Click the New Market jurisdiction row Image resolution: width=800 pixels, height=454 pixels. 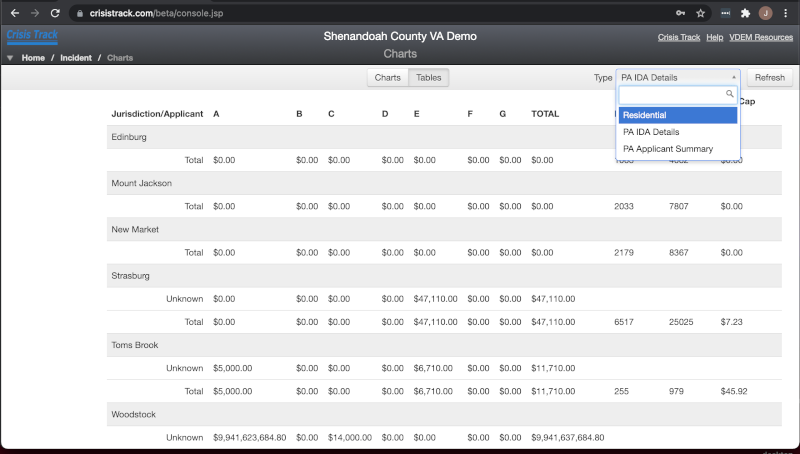click(444, 230)
